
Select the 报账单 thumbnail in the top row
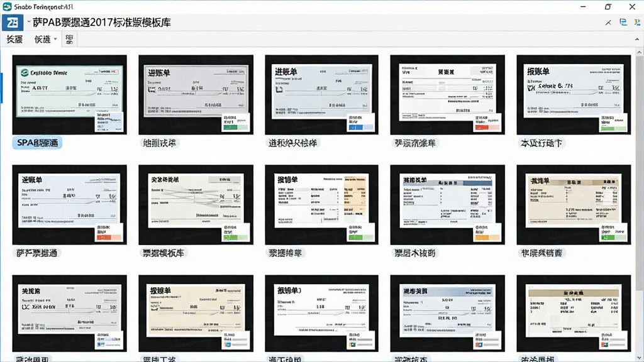pyautogui.click(x=574, y=95)
